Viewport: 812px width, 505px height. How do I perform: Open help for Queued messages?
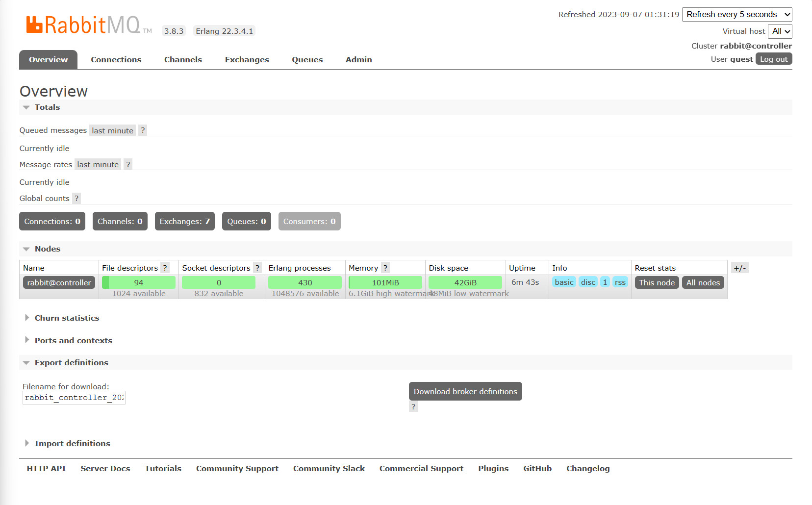coord(143,130)
